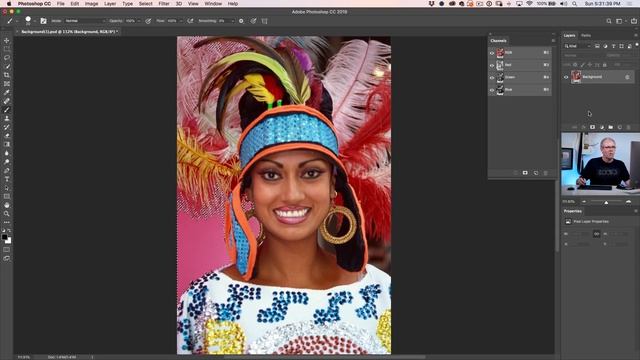Select the Gradient tool
The height and width of the screenshot is (360, 640).
[7, 144]
